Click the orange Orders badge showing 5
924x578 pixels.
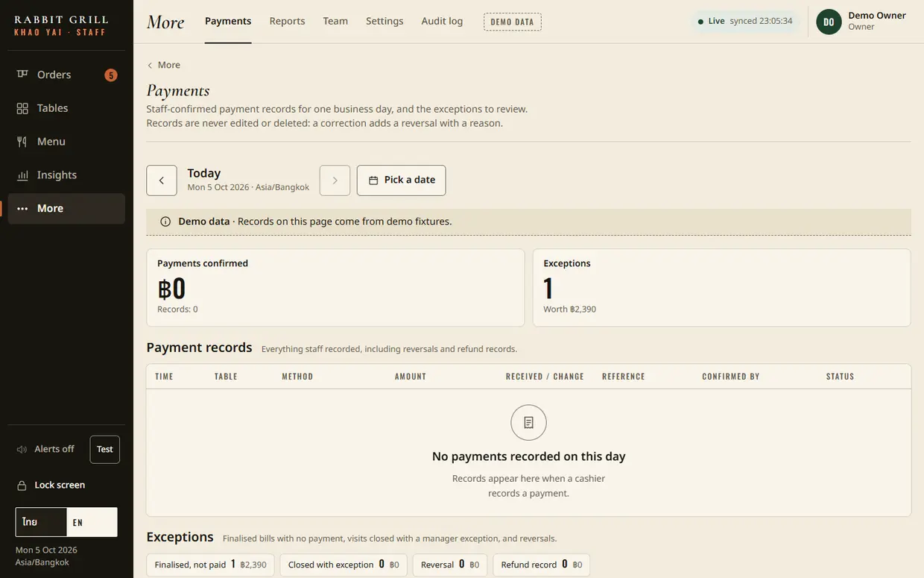(110, 75)
